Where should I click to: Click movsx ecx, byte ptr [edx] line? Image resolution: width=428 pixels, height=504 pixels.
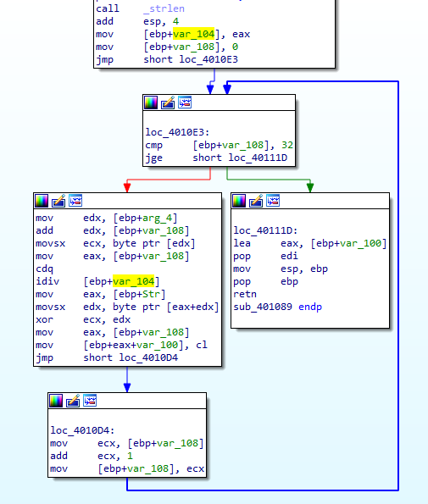coord(115,243)
